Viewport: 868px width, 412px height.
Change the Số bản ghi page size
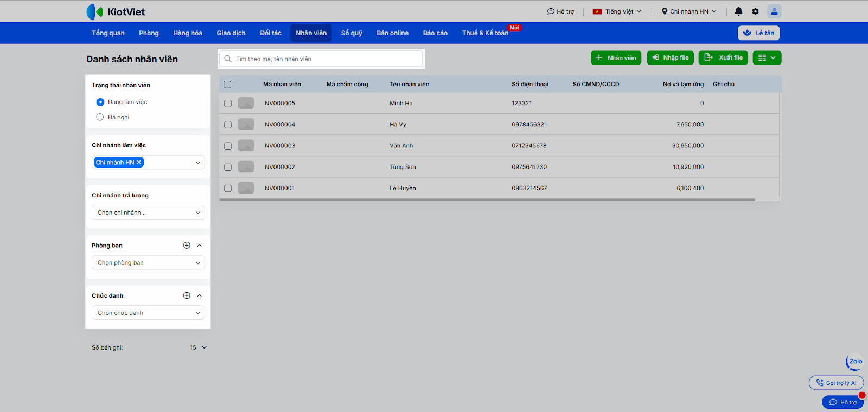(x=198, y=347)
